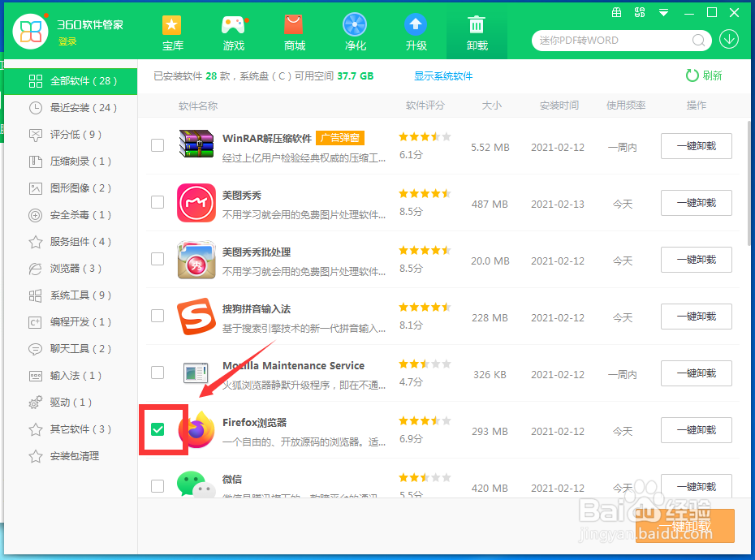
Task: Check the 微信 checkbox
Action: [x=157, y=486]
